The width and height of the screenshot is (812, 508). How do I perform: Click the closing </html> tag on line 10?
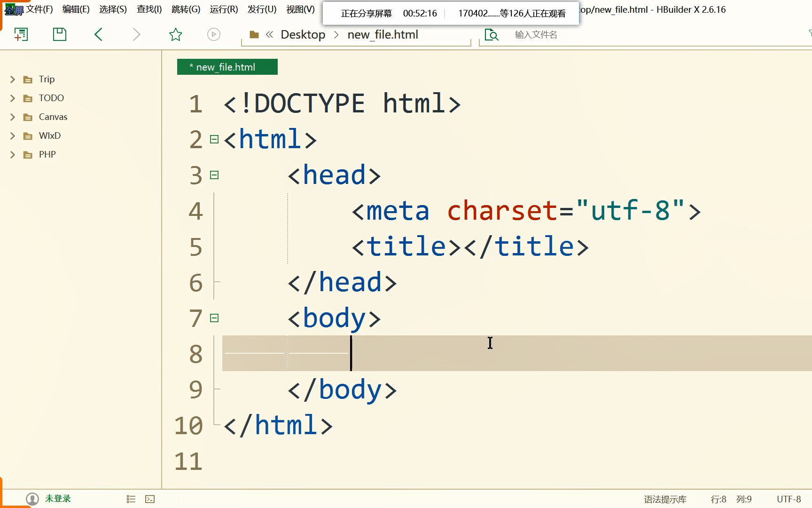278,425
